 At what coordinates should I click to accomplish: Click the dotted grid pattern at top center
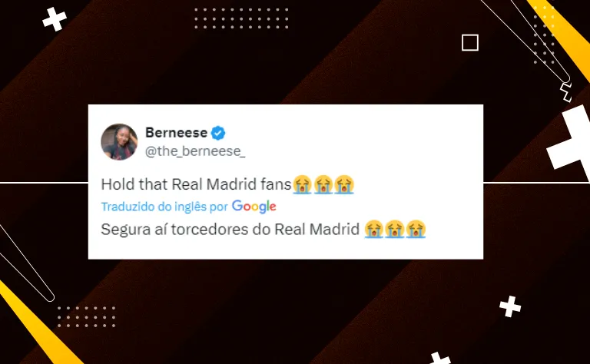[x=241, y=18]
